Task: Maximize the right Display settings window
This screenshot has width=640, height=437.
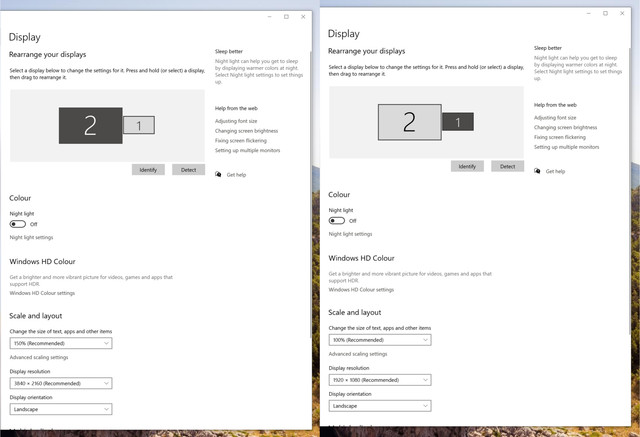Action: (605, 13)
